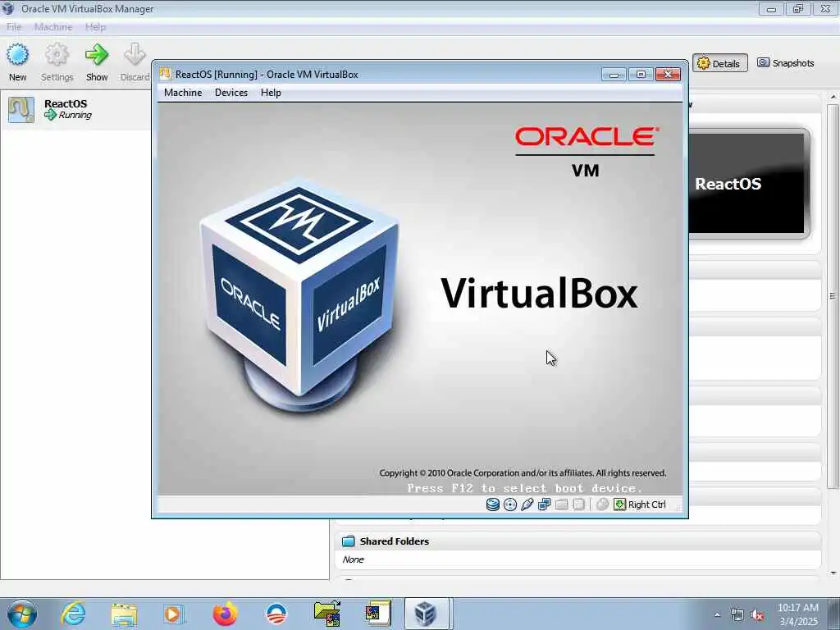
Task: Show hidden system tray icons
Action: point(717,615)
